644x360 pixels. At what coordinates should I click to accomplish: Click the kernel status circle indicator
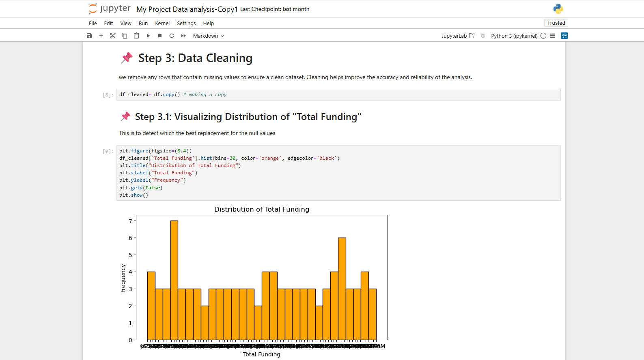point(543,36)
